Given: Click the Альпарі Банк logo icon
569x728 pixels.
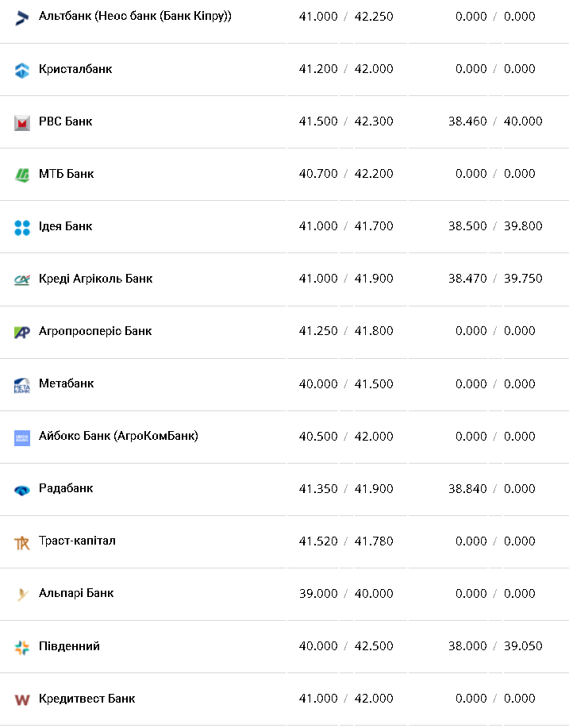Looking at the screenshot, I should pos(22,595).
